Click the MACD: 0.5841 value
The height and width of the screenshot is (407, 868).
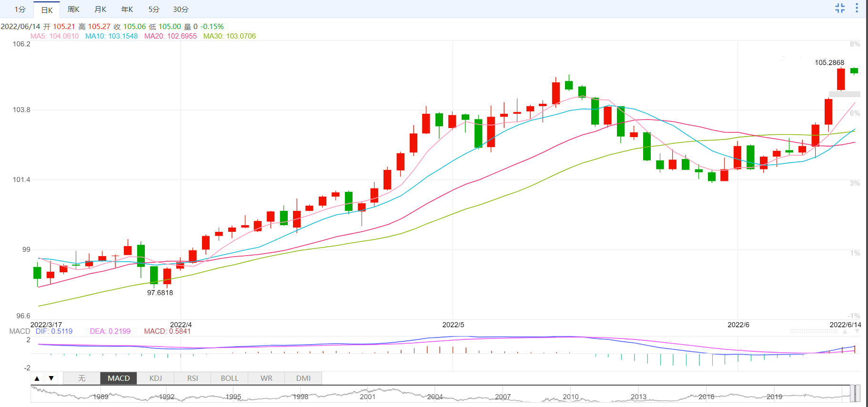(167, 331)
